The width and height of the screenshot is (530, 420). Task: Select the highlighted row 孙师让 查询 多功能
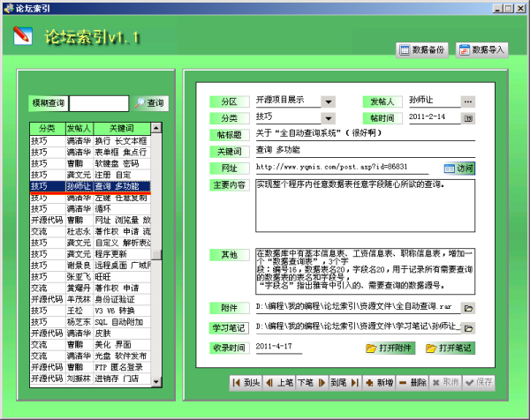click(90, 186)
